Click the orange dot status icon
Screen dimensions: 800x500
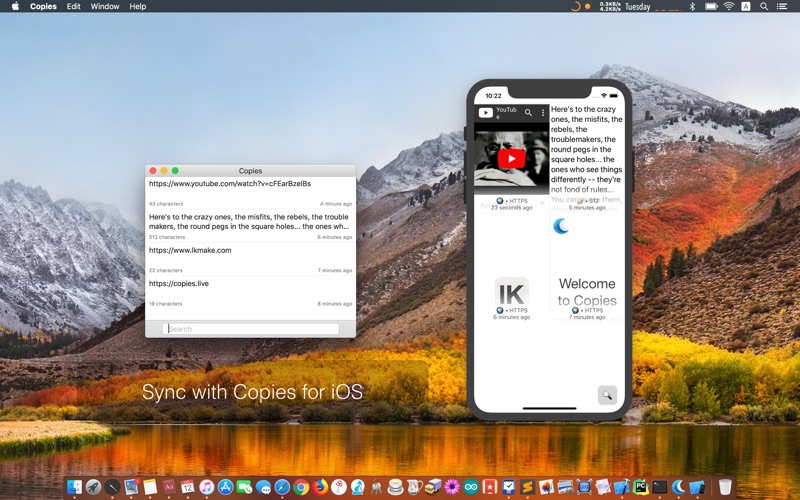tap(588, 7)
